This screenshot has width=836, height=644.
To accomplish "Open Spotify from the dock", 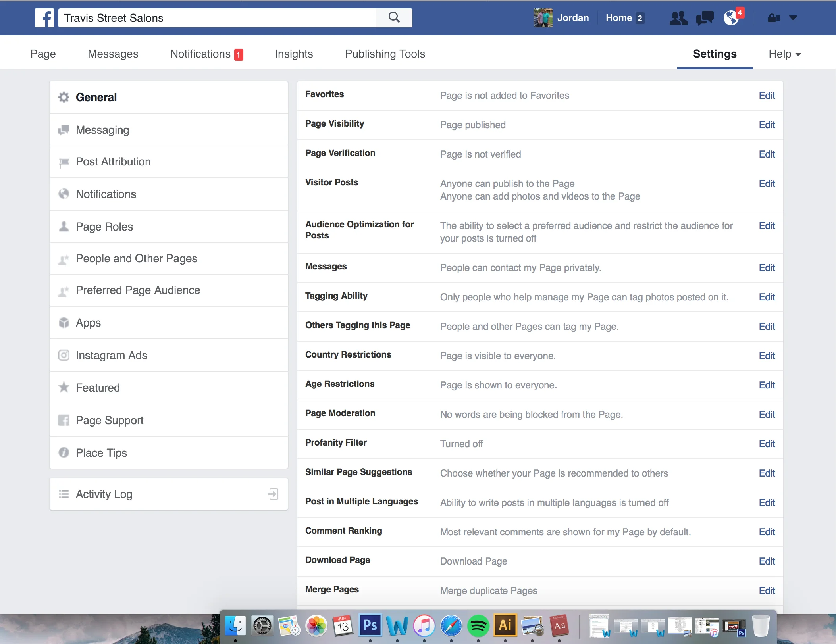I will point(478,626).
